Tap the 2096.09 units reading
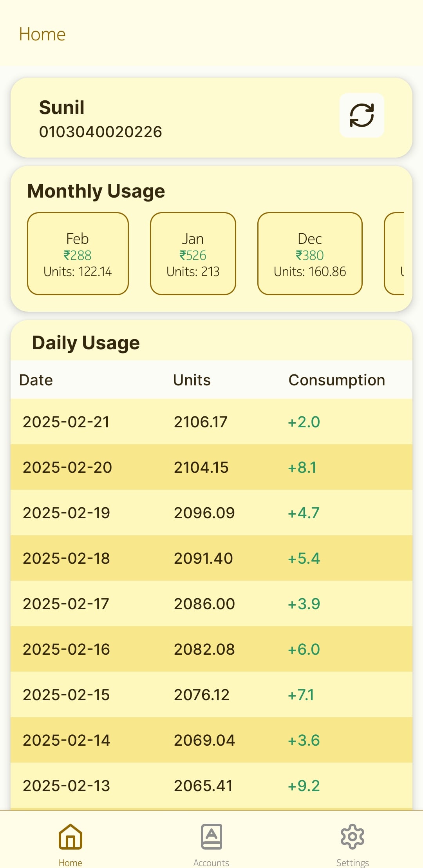The height and width of the screenshot is (868, 423). pos(204,513)
